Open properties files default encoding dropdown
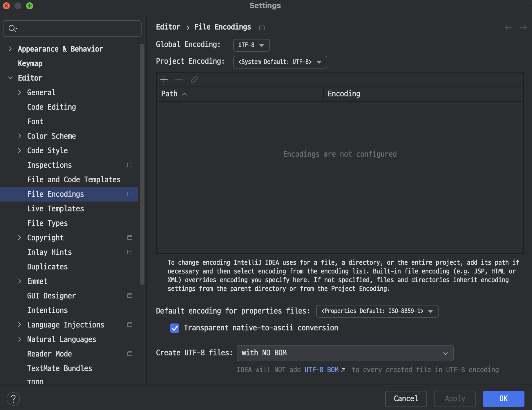532x410 pixels. [x=377, y=311]
